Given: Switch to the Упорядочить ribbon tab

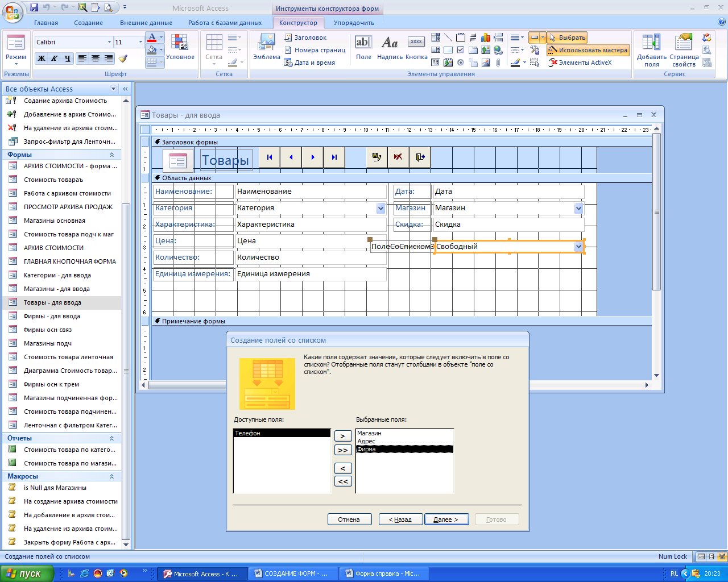Looking at the screenshot, I should 354,23.
